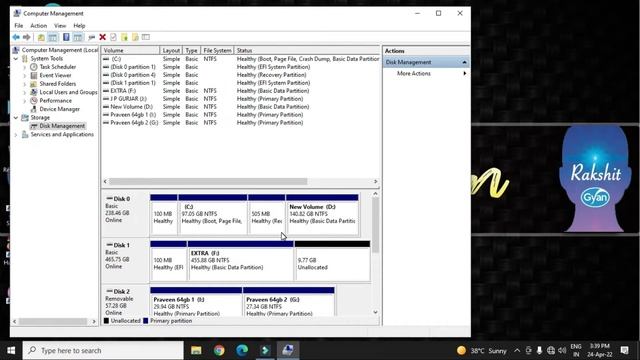Open the Action menu

38,25
